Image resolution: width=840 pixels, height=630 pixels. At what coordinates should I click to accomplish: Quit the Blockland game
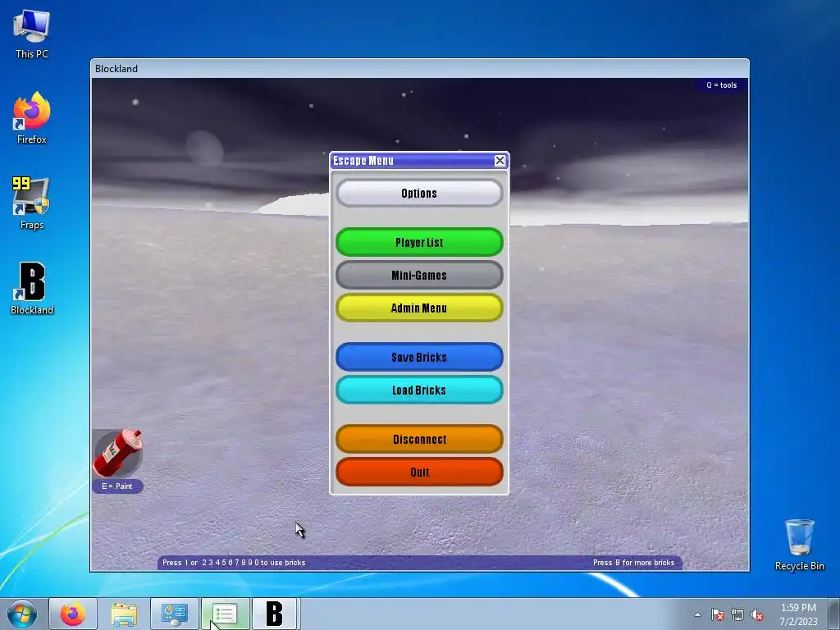pos(419,472)
